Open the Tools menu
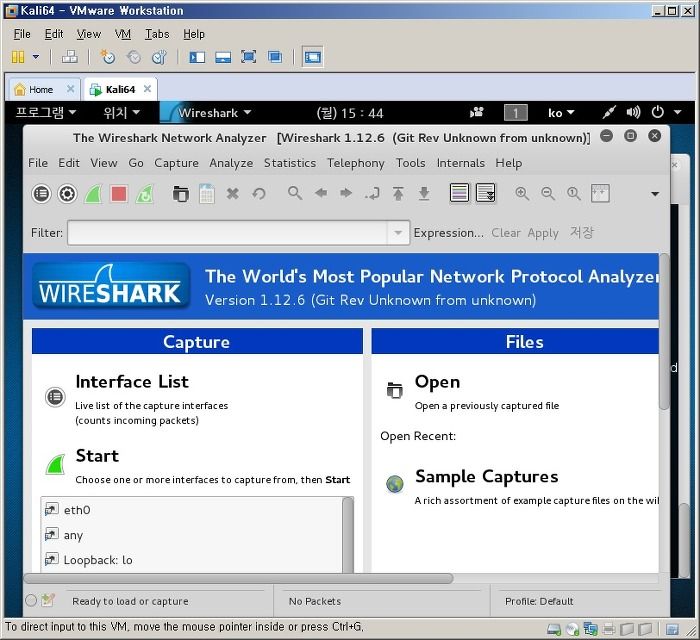Viewport: 700px width, 640px height. [x=410, y=163]
